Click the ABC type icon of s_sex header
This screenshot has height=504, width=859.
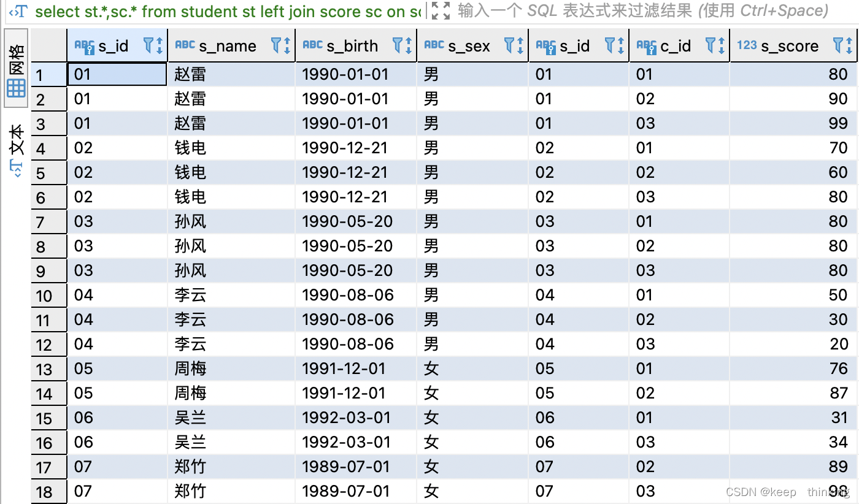[434, 45]
